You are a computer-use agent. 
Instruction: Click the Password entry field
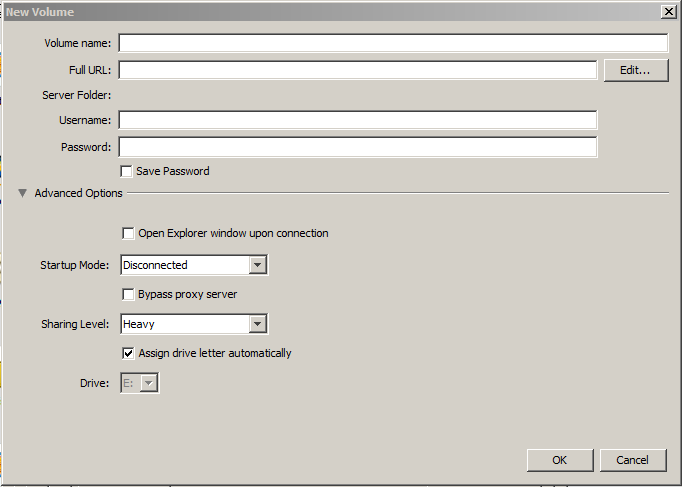click(x=357, y=147)
